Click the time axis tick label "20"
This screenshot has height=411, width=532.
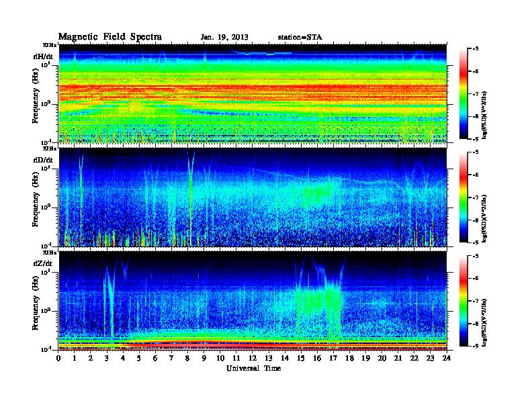pyautogui.click(x=382, y=359)
